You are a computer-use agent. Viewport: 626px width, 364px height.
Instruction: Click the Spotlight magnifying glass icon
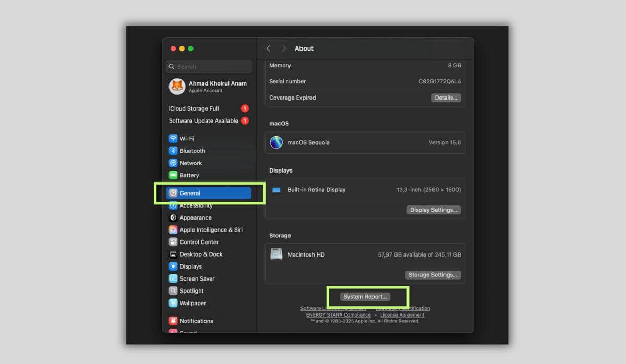point(174,290)
